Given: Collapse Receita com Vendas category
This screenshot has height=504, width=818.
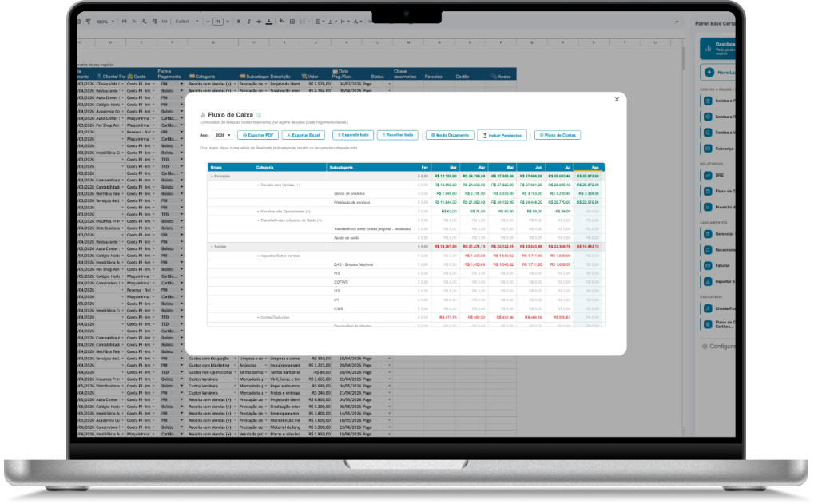Looking at the screenshot, I should (x=258, y=185).
